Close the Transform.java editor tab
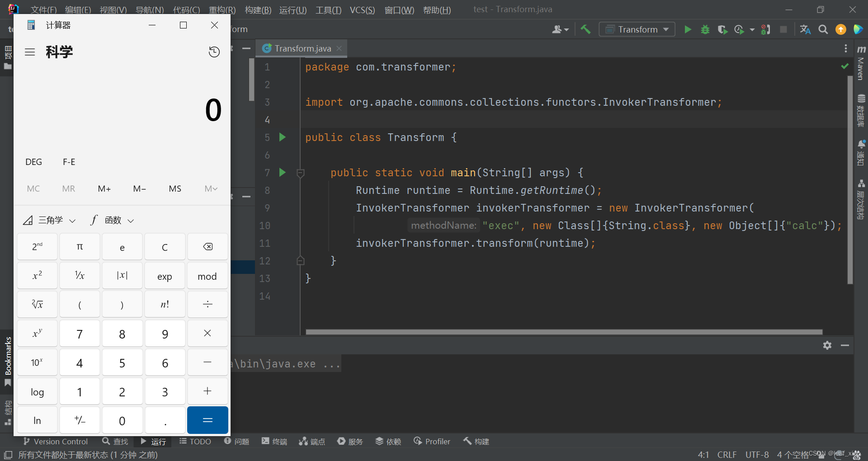868x461 pixels. 339,48
